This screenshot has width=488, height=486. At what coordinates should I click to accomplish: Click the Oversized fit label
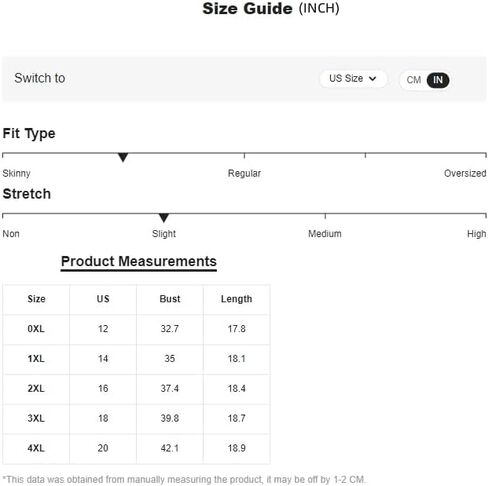click(465, 173)
